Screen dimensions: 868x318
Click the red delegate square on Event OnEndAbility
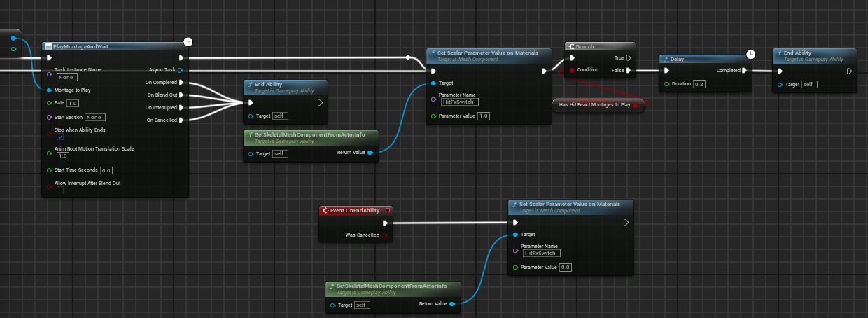(x=388, y=210)
